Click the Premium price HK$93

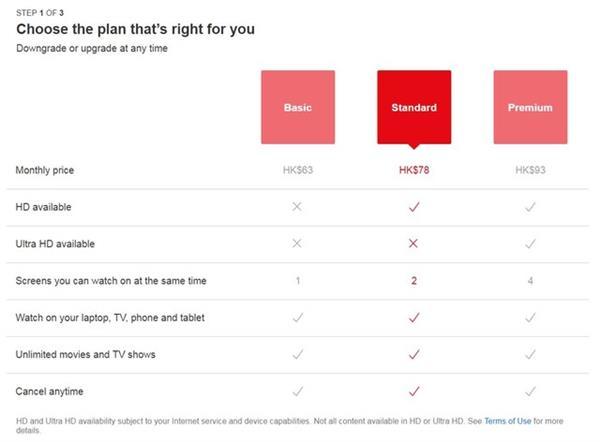[x=530, y=170]
